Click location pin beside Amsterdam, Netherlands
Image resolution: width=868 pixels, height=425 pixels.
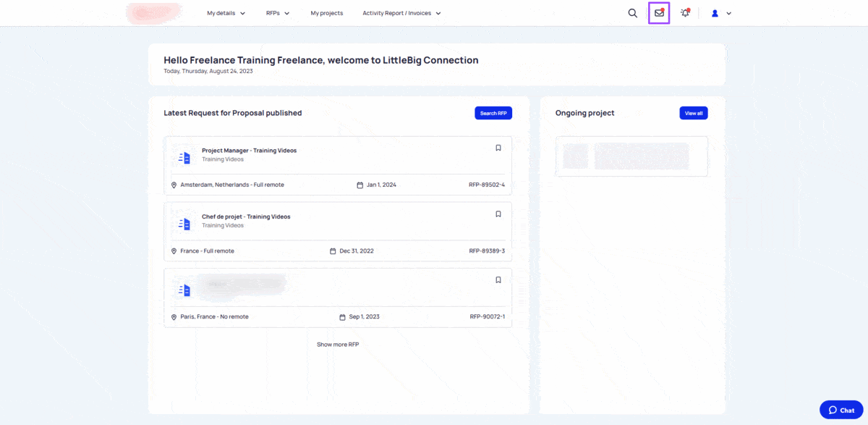[x=174, y=185]
